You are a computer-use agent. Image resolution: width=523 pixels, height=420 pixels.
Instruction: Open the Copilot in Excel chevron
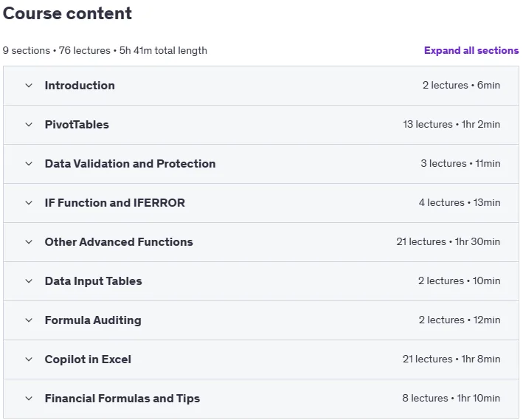pyautogui.click(x=29, y=359)
